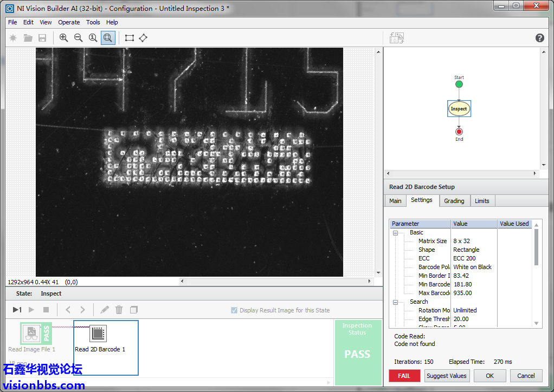554x392 pixels.
Task: Open an inspection with the folder icon
Action: click(x=28, y=38)
